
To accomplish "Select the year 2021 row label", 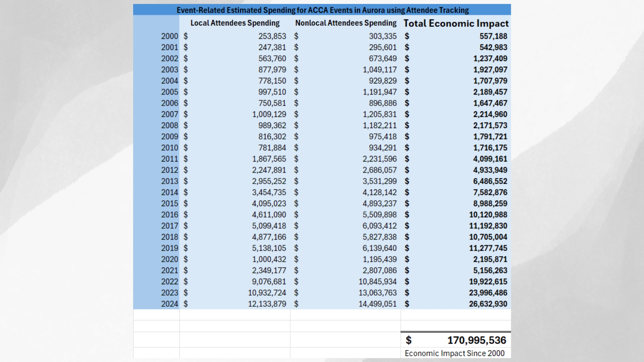I will pos(169,270).
